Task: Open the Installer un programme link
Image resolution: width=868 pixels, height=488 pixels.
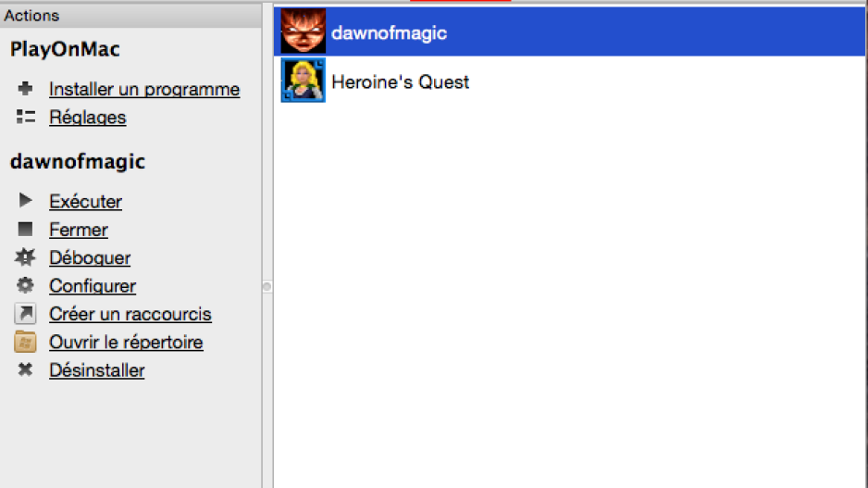Action: click(144, 89)
